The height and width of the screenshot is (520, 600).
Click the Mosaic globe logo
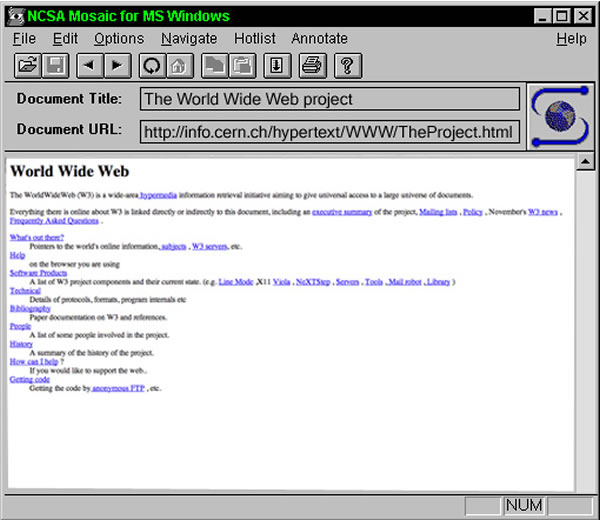tap(558, 116)
